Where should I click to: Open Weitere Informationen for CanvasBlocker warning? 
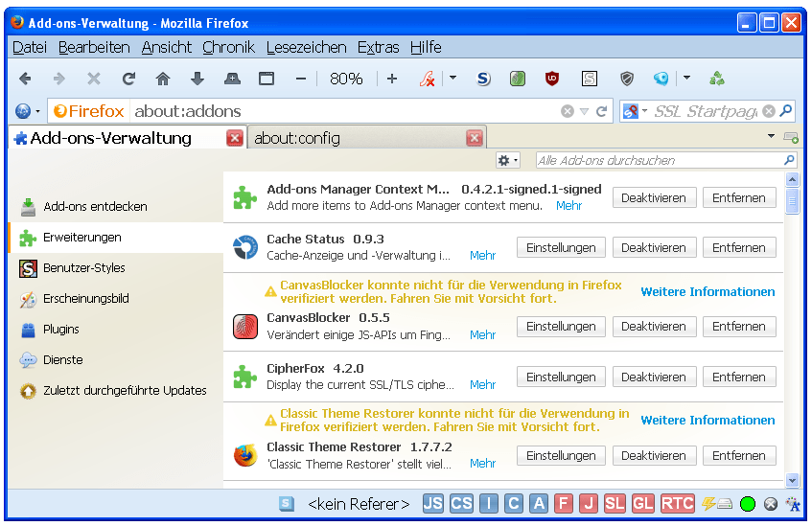pyautogui.click(x=708, y=291)
